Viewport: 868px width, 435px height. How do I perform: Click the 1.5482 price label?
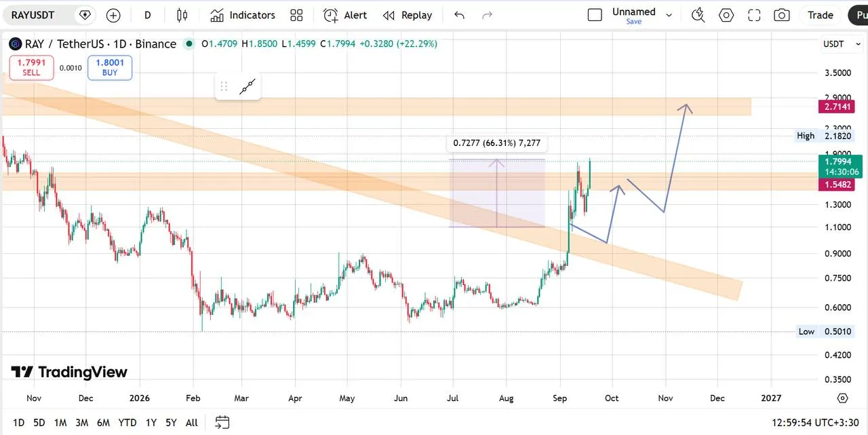(836, 185)
